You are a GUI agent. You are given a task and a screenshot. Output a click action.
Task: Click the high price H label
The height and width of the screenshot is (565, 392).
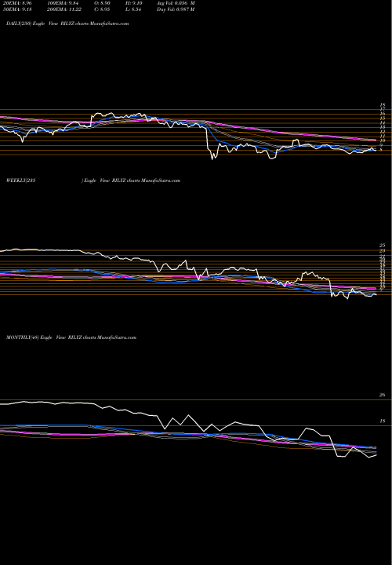[x=135, y=3]
